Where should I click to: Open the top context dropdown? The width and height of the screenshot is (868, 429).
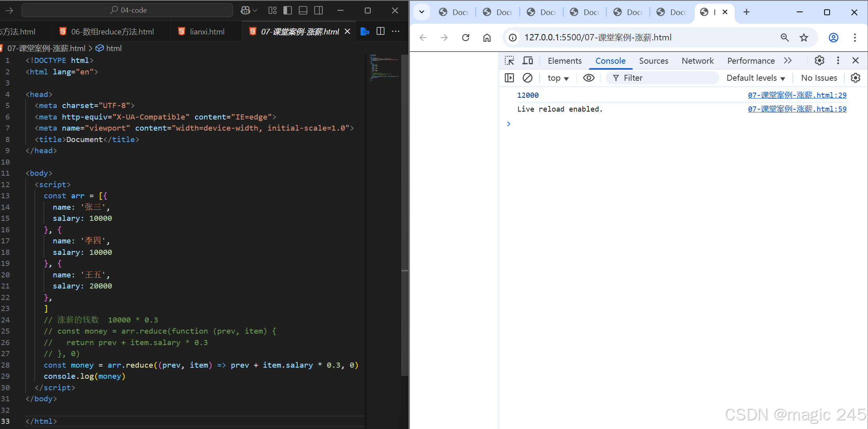[558, 78]
